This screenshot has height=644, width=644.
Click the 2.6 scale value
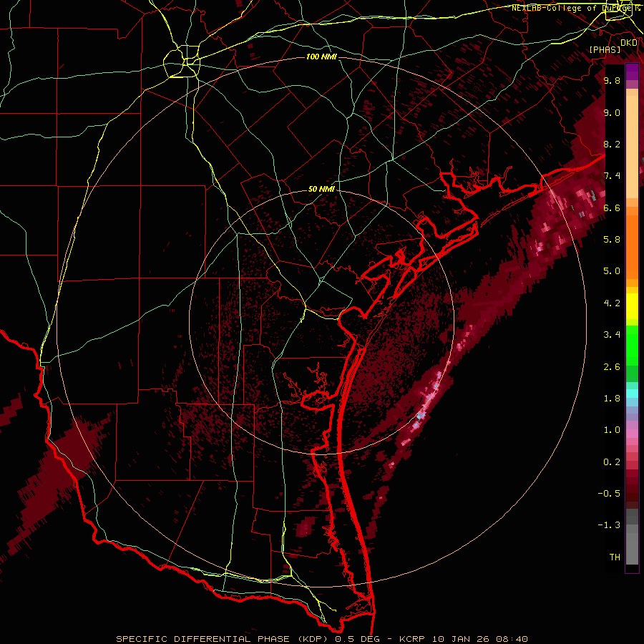tap(612, 366)
